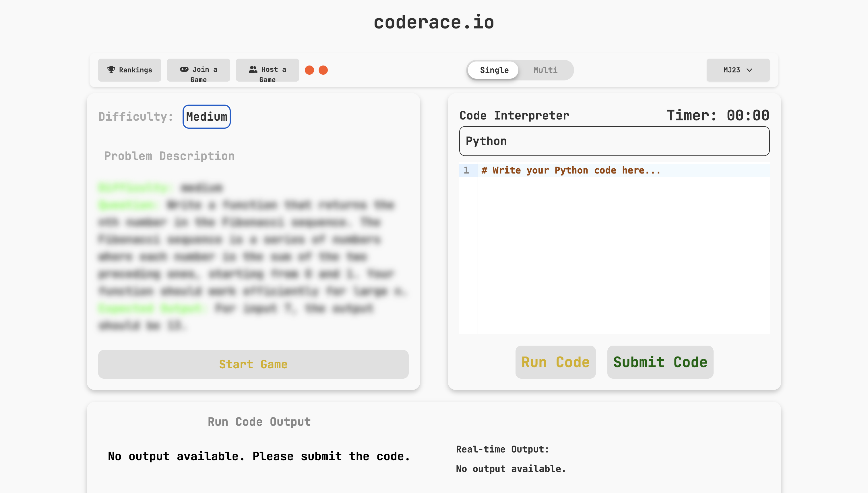Open the MJ23 user dropdown
Image resolution: width=868 pixels, height=493 pixels.
pyautogui.click(x=738, y=70)
